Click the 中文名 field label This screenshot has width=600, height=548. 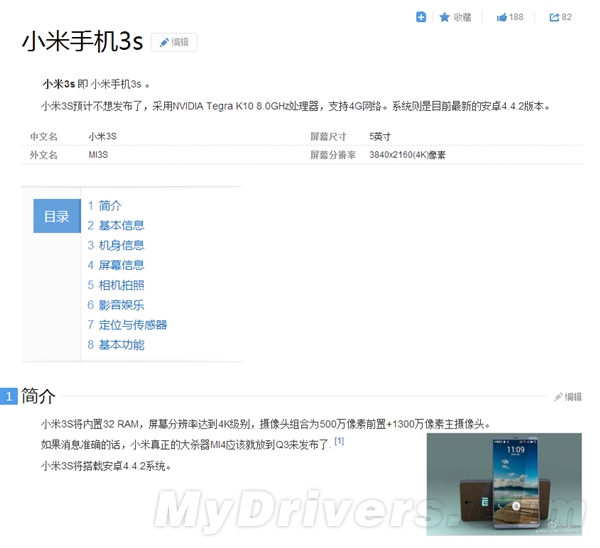point(44,136)
